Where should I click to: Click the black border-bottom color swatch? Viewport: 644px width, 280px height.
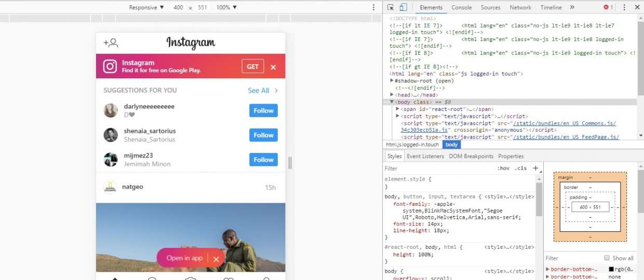[611, 270]
